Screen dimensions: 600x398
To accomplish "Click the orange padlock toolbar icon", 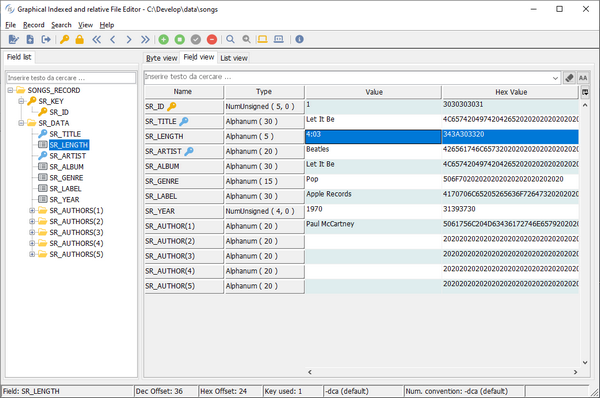I will pos(80,39).
